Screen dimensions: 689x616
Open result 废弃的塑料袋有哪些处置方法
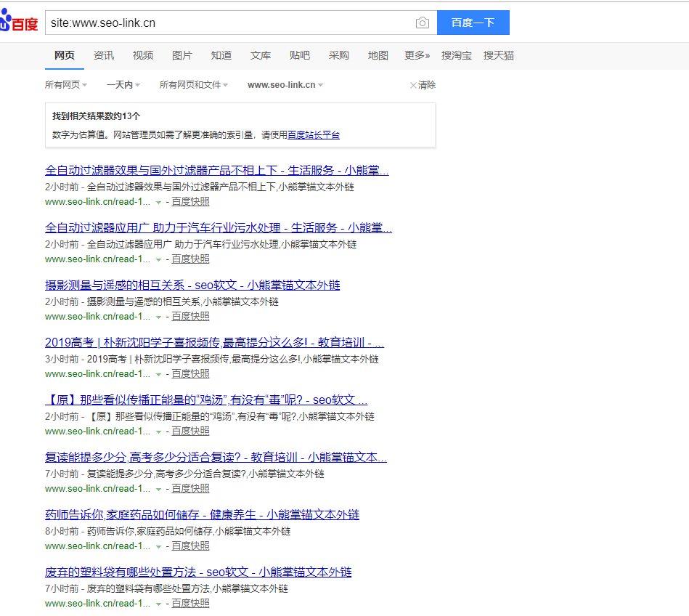198,572
